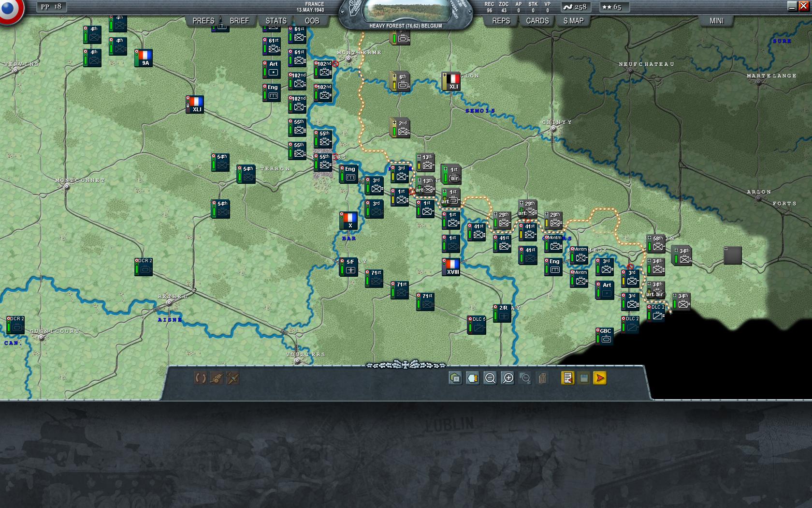This screenshot has width=812, height=508.
Task: Click the REC 96 statistic
Action: tap(490, 7)
